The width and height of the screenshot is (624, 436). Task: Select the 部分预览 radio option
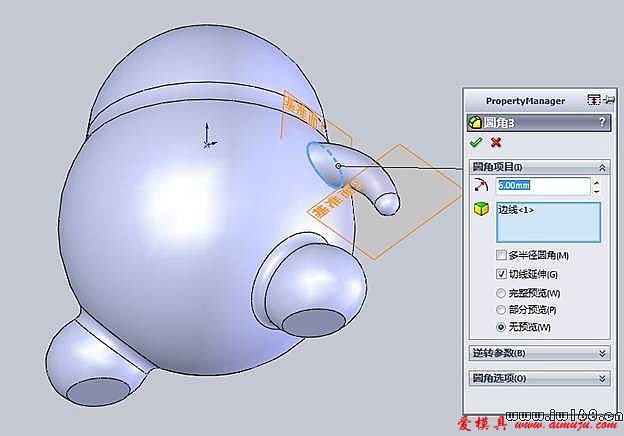coord(502,310)
